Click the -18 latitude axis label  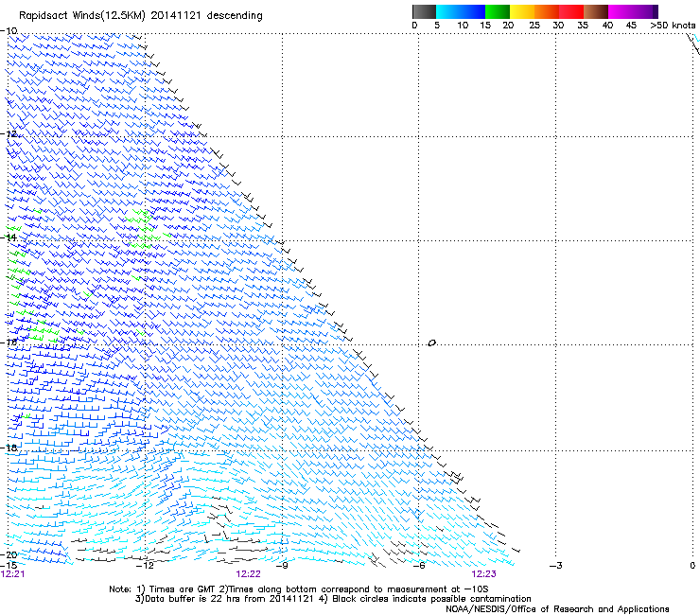9,448
